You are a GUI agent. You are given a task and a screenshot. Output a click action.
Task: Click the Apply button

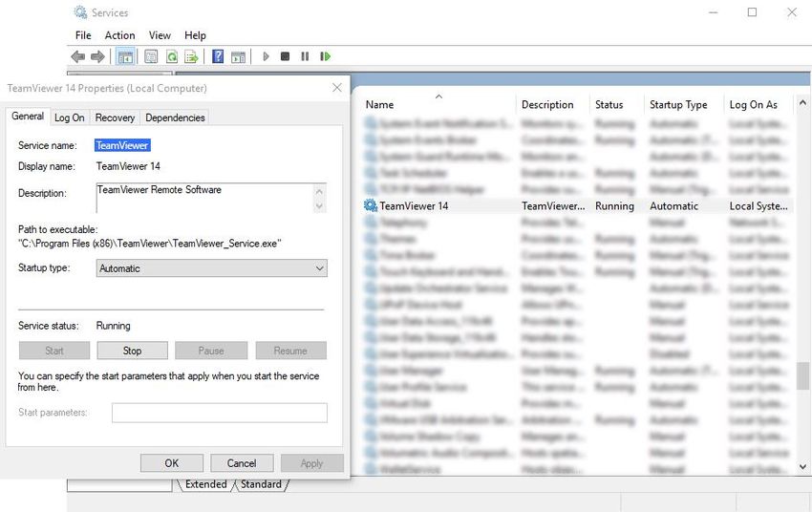click(x=311, y=463)
